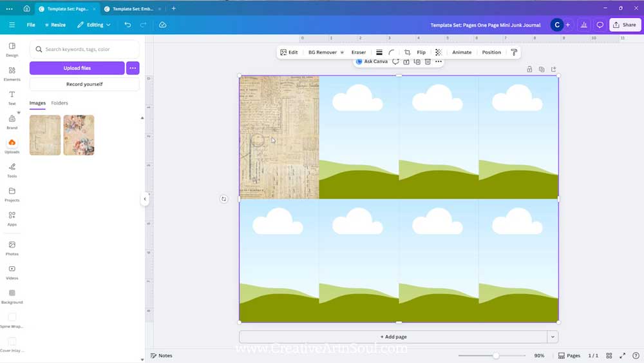Undo the last action
The image size is (644, 363).
pyautogui.click(x=128, y=25)
